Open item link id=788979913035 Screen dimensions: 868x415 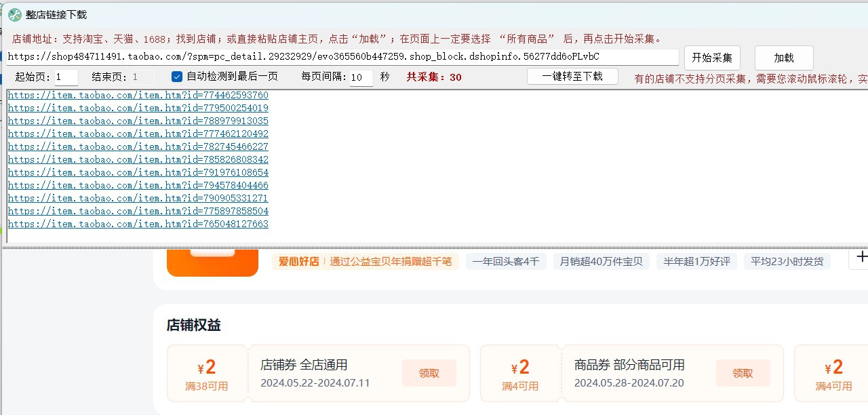point(138,121)
